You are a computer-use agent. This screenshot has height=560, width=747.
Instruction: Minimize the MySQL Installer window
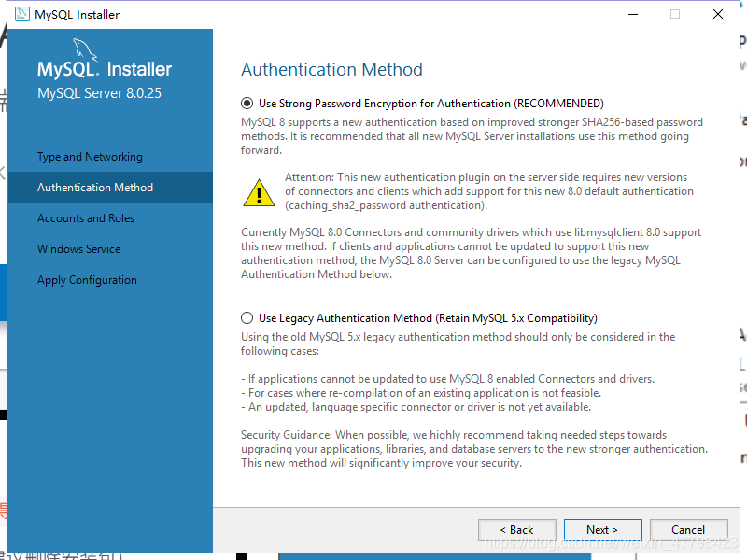[633, 14]
